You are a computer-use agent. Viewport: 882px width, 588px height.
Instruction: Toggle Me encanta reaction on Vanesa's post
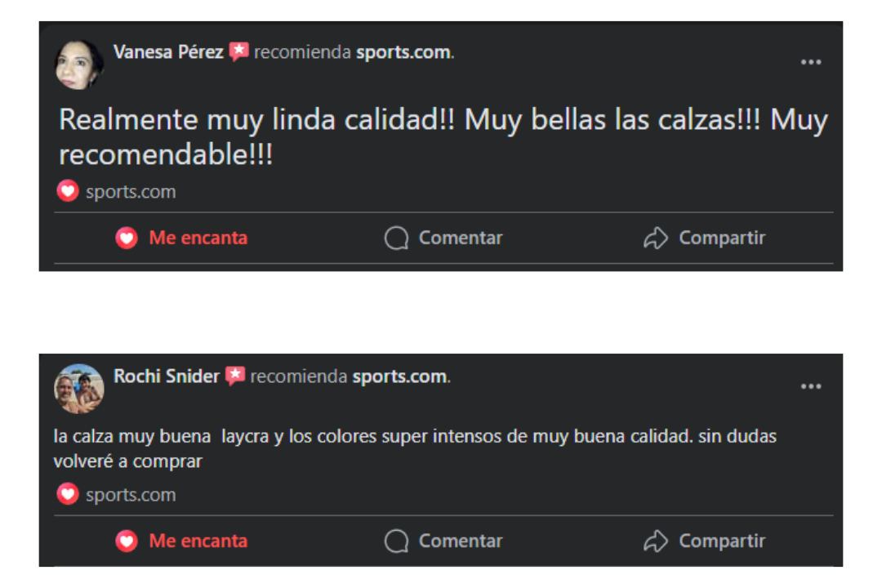click(x=181, y=238)
